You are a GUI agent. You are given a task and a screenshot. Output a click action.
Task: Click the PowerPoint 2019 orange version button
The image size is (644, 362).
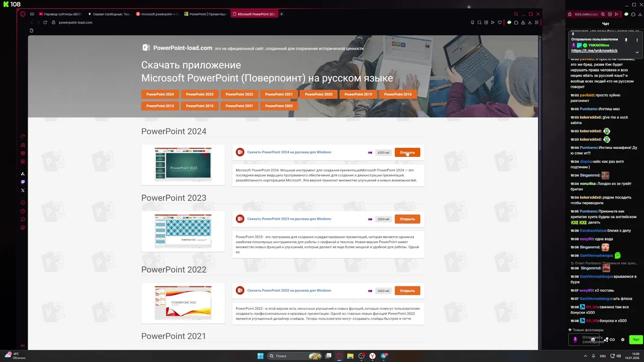358,94
